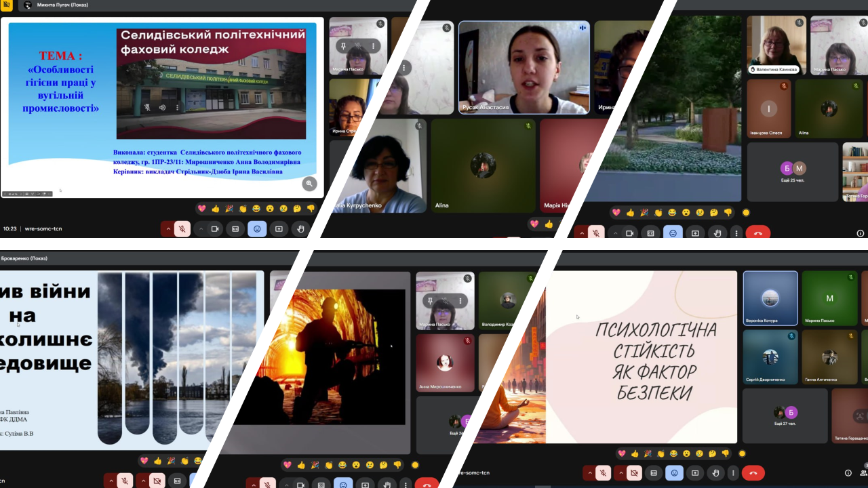Raise hand in hygiene-topic presentation call

pos(300,229)
